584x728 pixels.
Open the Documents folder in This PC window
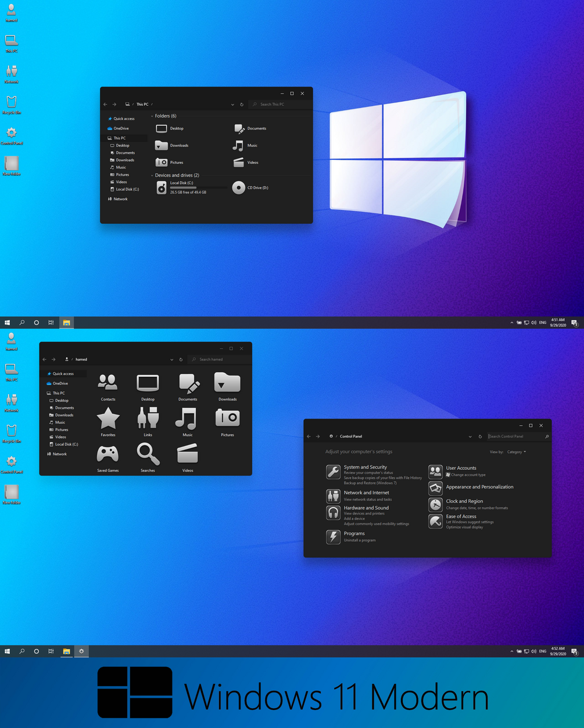click(x=250, y=129)
